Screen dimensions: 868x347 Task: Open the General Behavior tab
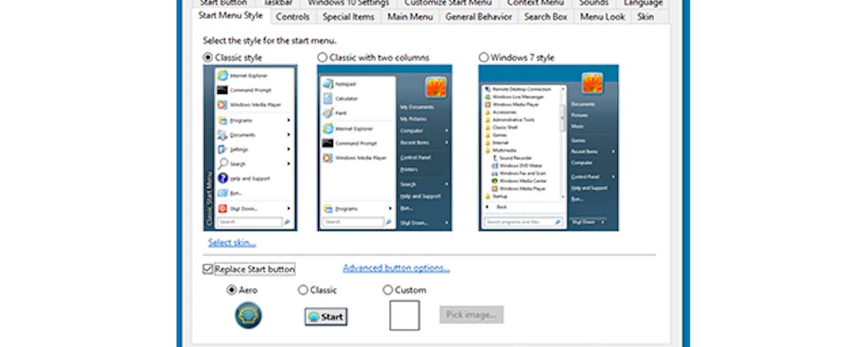(x=479, y=17)
